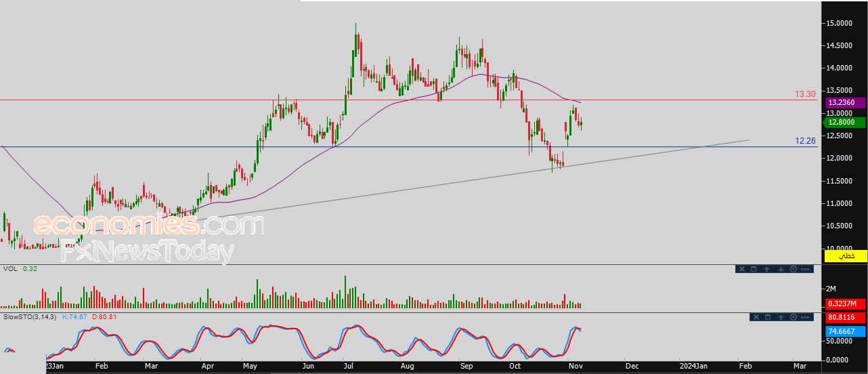
Task: Maximize the SlowSTO indicator panel
Action: 768,317
